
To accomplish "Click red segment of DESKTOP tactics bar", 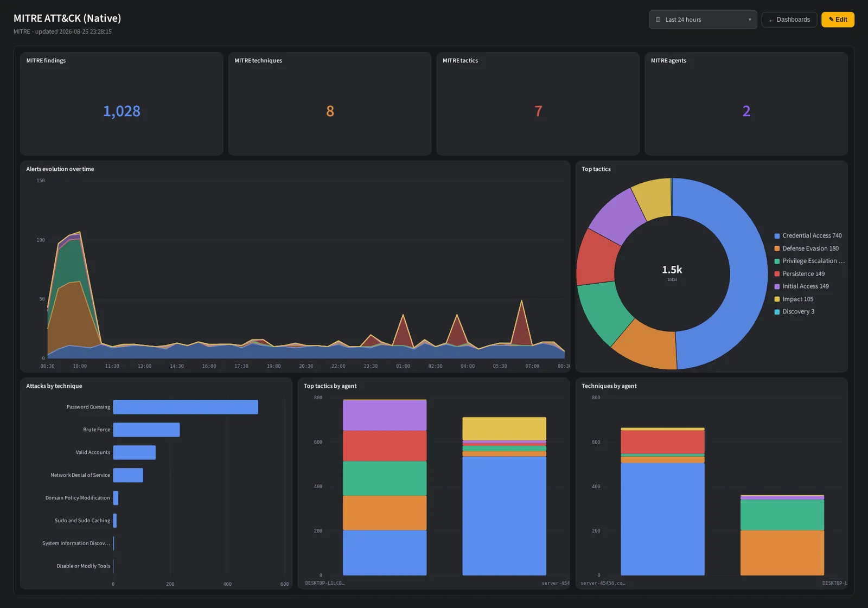I will (x=385, y=446).
